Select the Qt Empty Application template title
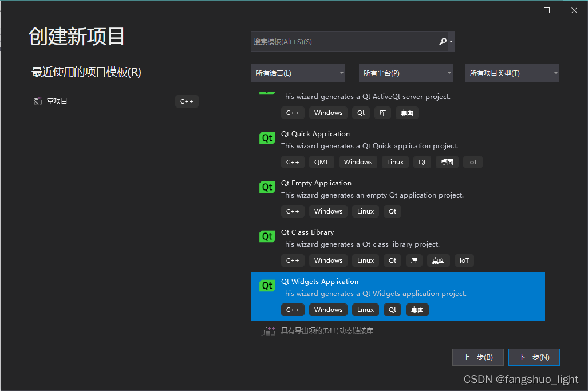588x391 pixels. 316,183
